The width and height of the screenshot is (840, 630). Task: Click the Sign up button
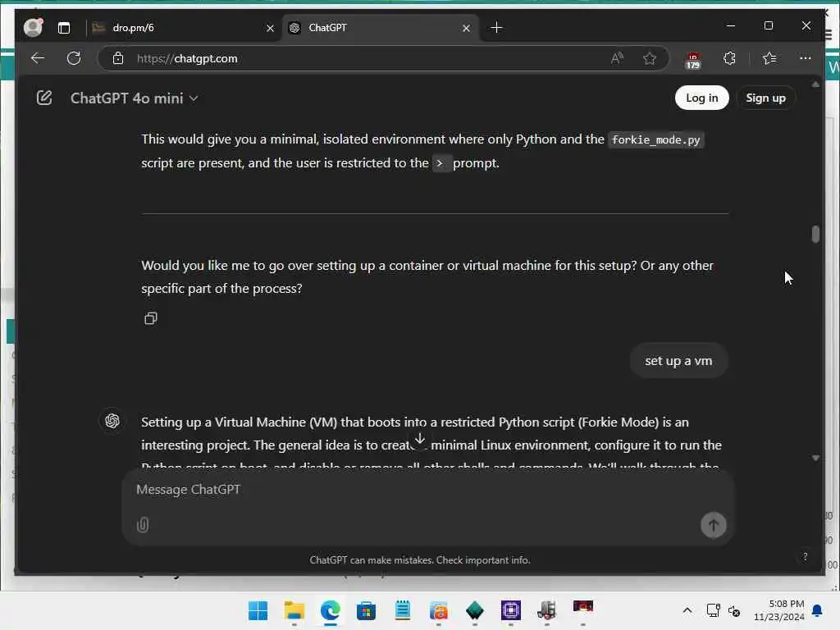765,98
